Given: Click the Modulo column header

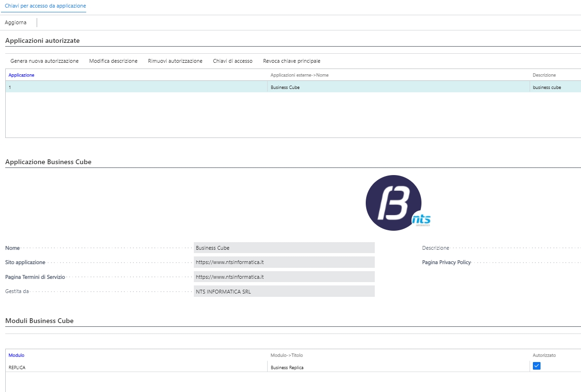Looking at the screenshot, I should (x=17, y=355).
